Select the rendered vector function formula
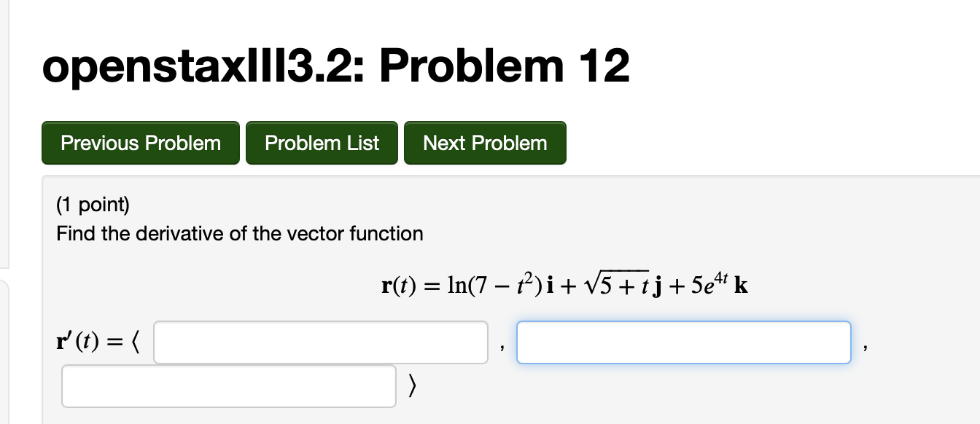This screenshot has height=424, width=980. click(564, 284)
